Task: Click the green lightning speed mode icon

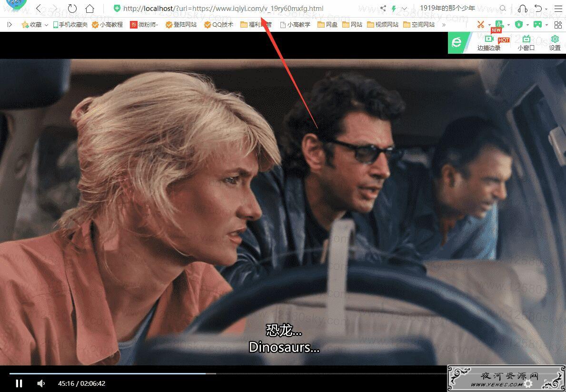Action: tap(394, 8)
